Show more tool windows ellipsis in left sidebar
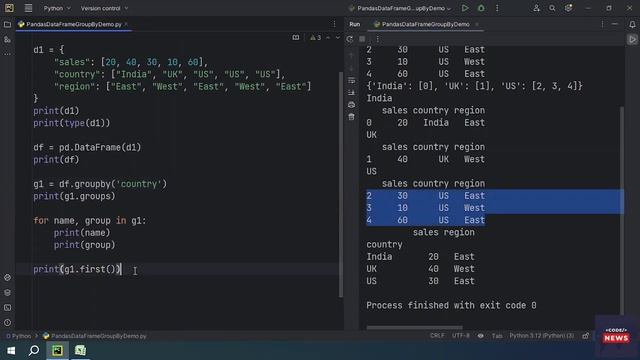Screen dimensions: 640x360 [x=7, y=54]
